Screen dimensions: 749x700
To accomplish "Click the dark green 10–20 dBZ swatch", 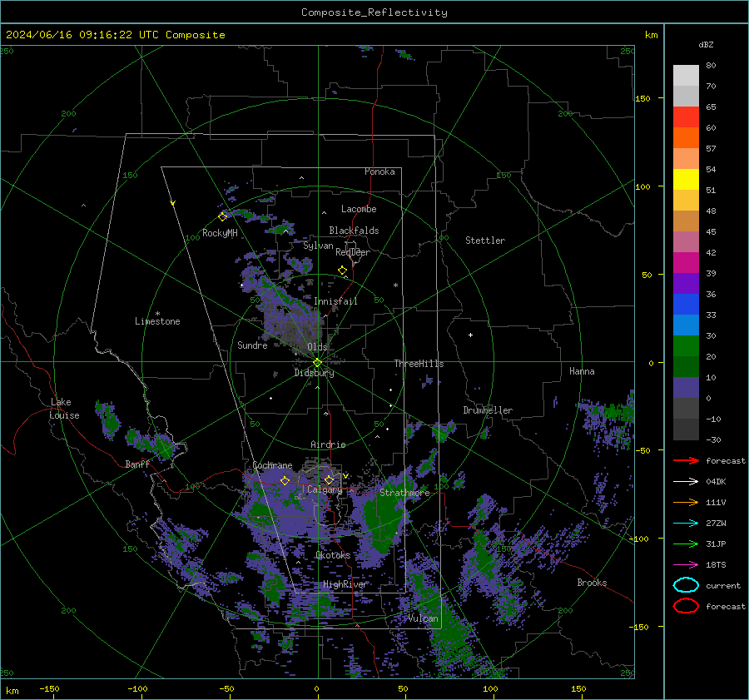I will (686, 366).
